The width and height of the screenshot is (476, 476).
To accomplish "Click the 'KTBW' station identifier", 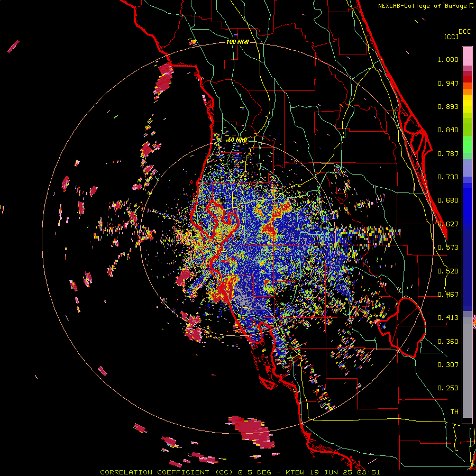I will point(295,472).
